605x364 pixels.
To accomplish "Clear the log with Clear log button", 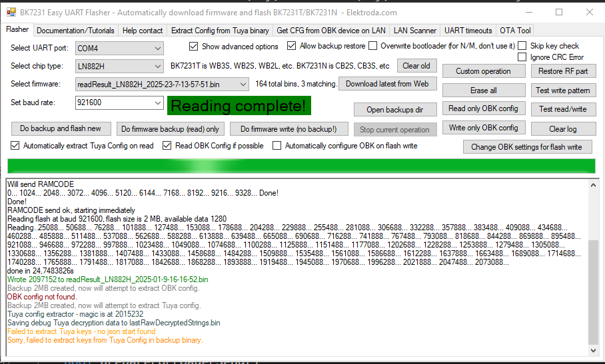I will [x=563, y=129].
